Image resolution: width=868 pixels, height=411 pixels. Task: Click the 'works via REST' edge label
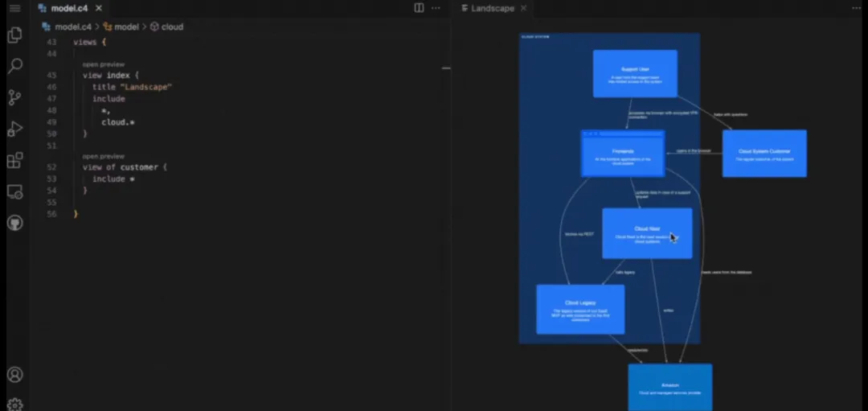click(x=579, y=234)
